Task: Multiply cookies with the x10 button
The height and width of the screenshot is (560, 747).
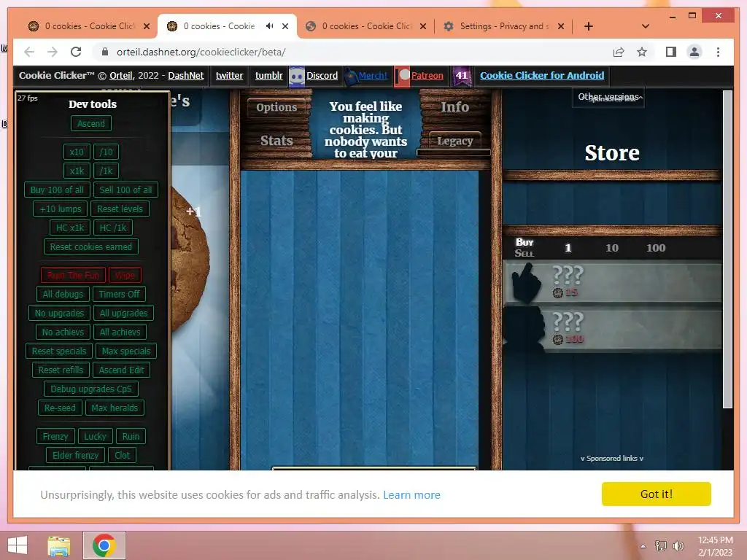Action: [76, 152]
